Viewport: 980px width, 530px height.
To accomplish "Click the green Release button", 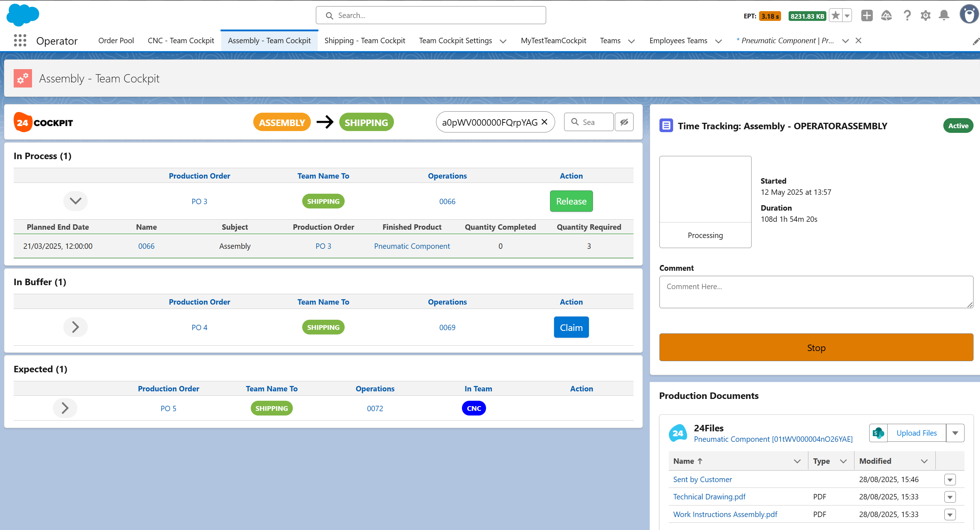I will click(x=571, y=201).
